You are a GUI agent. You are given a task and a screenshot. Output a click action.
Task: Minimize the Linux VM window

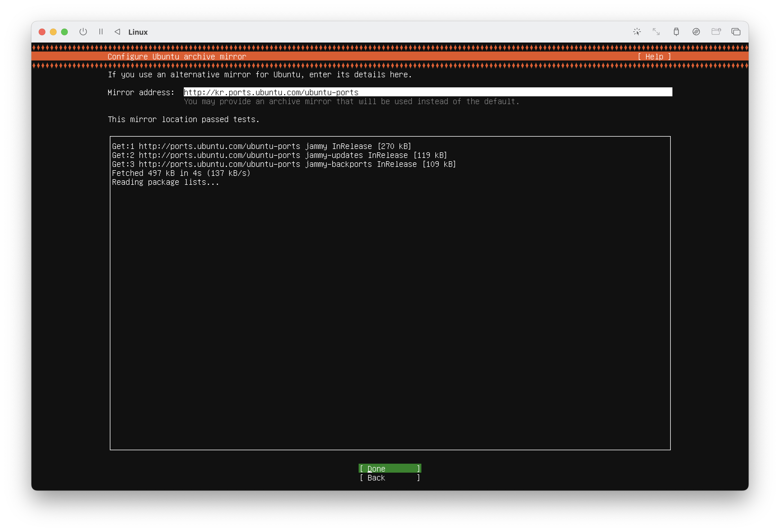53,32
